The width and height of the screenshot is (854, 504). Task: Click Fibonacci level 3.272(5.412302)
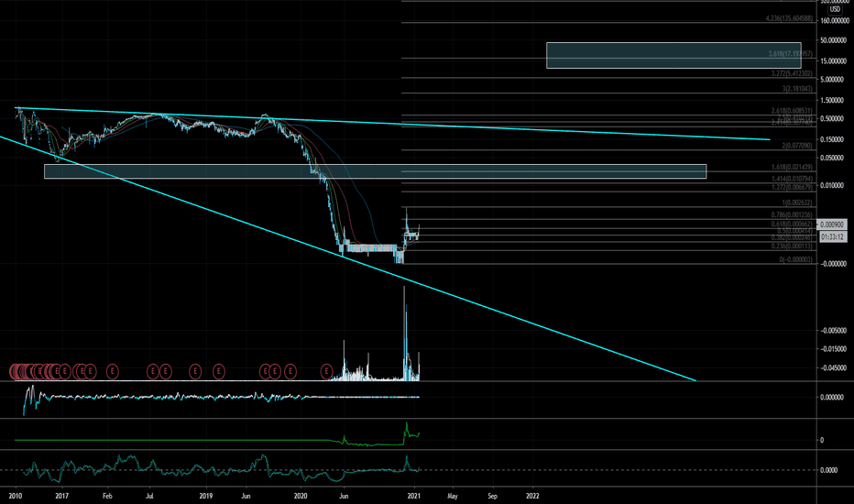[792, 73]
